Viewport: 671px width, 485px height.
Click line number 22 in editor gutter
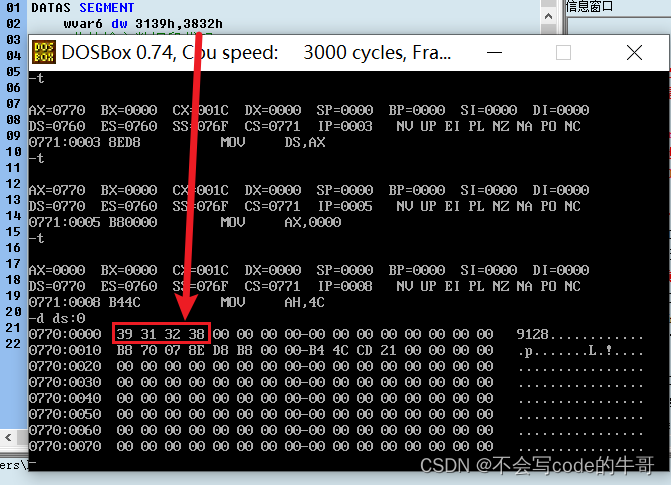coord(13,343)
